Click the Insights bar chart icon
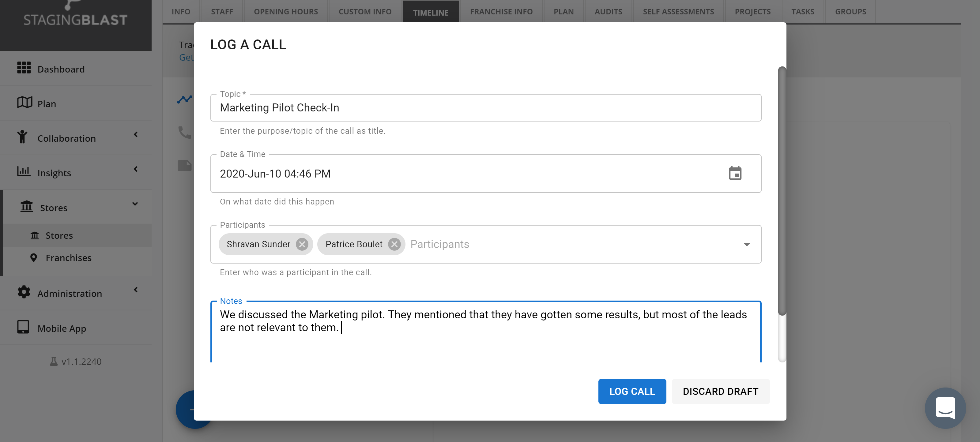 [x=24, y=171]
